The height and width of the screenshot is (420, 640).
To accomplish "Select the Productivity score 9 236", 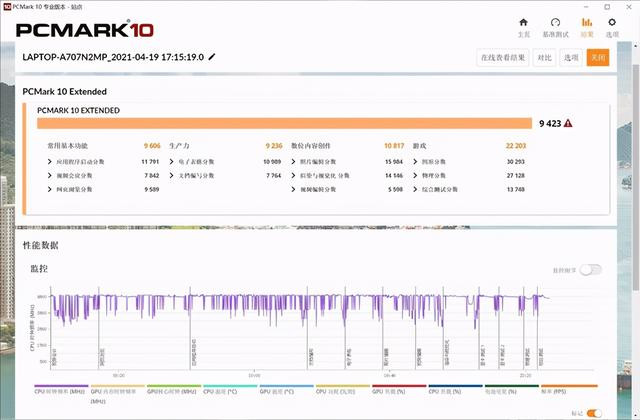I will [273, 146].
